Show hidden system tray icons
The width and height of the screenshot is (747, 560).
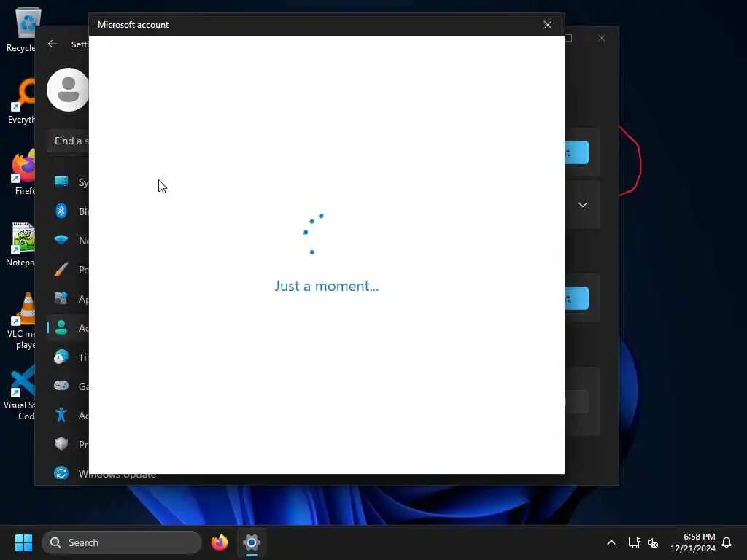coord(611,542)
